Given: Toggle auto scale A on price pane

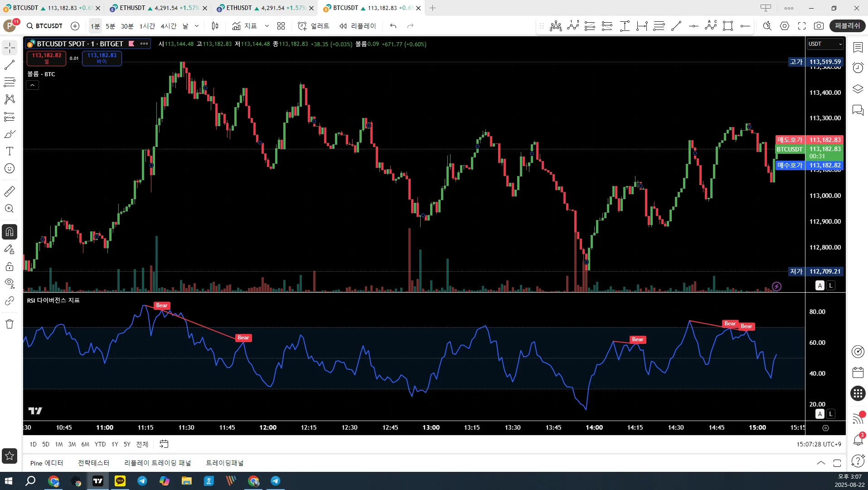Looking at the screenshot, I should (x=820, y=285).
